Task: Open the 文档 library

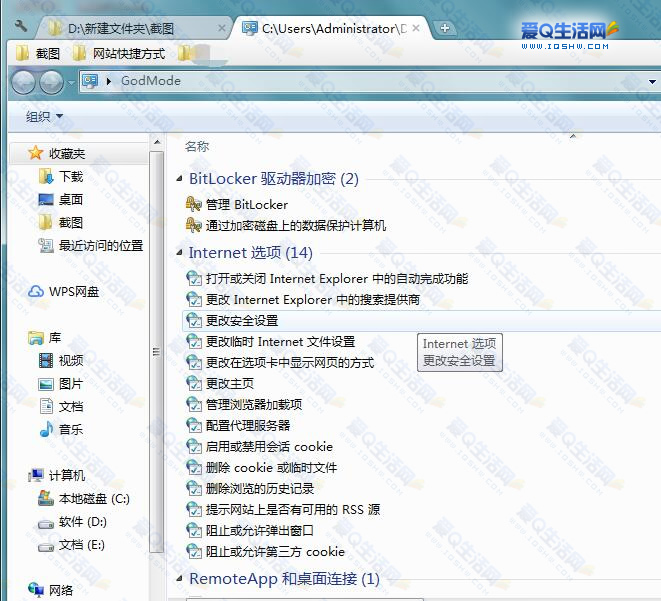Action: point(61,406)
